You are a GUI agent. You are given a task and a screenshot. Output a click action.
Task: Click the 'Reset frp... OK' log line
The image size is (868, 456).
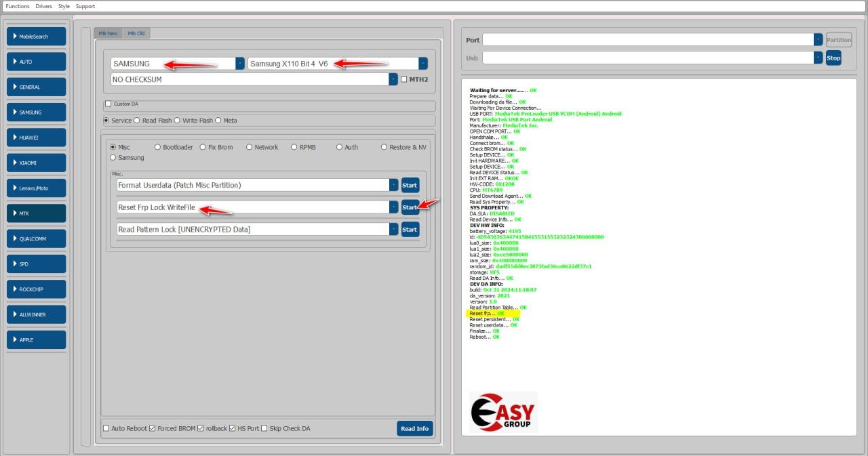487,314
